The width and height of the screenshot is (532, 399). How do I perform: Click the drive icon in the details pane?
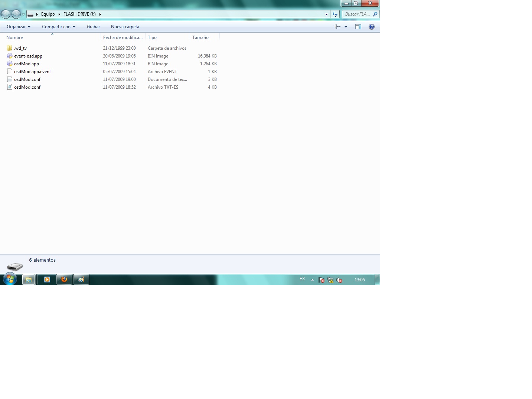pos(15,266)
